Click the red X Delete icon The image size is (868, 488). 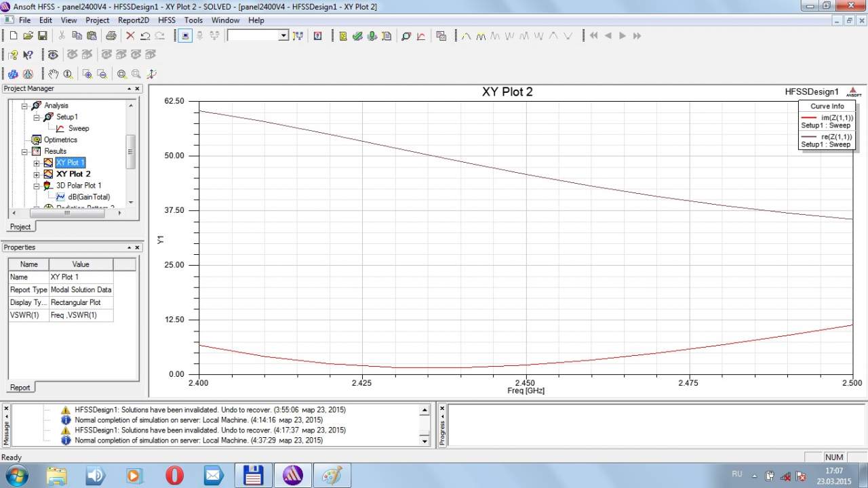point(130,36)
